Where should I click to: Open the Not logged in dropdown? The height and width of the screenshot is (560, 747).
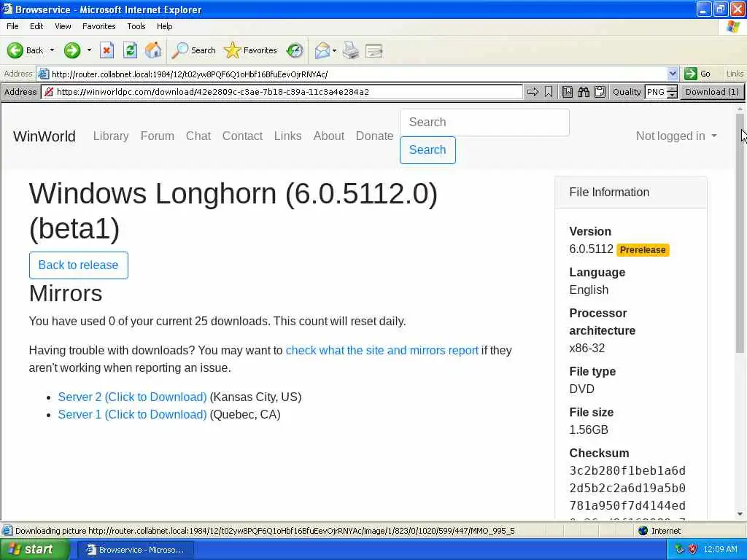pyautogui.click(x=676, y=136)
